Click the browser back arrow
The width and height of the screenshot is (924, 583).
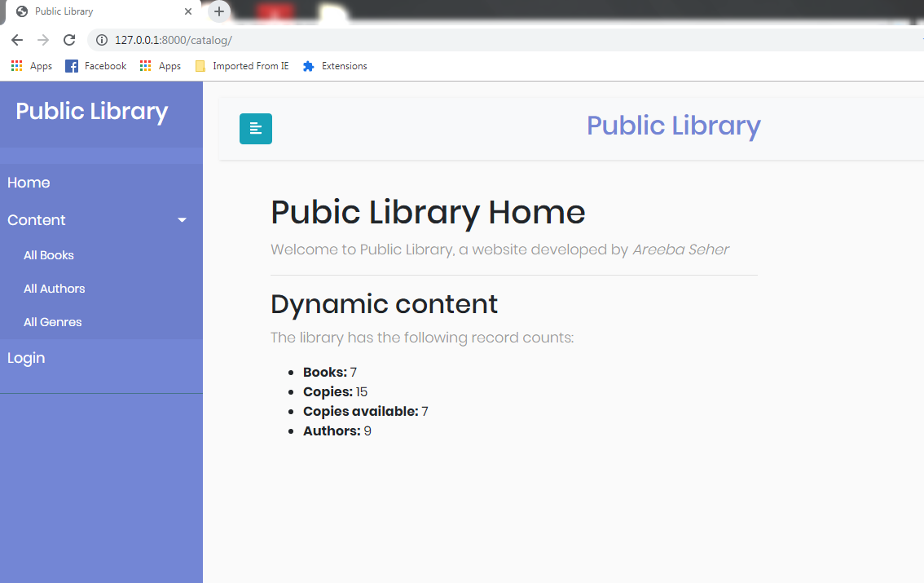coord(16,39)
